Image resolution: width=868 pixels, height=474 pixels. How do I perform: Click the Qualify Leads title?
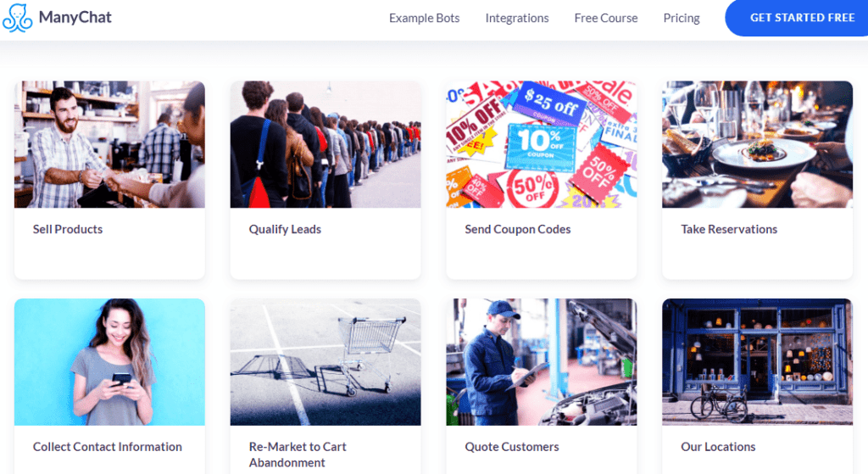coord(285,229)
